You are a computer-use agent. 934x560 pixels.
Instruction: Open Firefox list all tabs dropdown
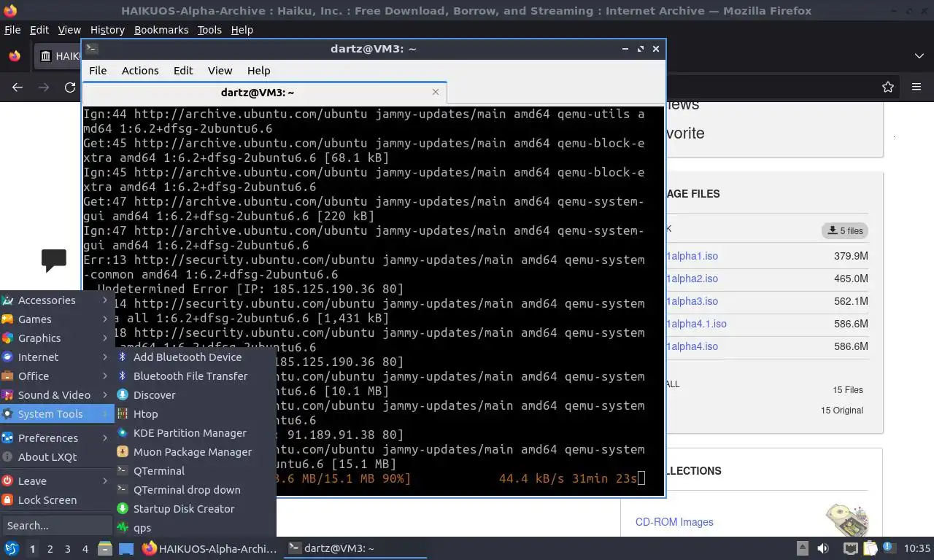(919, 56)
